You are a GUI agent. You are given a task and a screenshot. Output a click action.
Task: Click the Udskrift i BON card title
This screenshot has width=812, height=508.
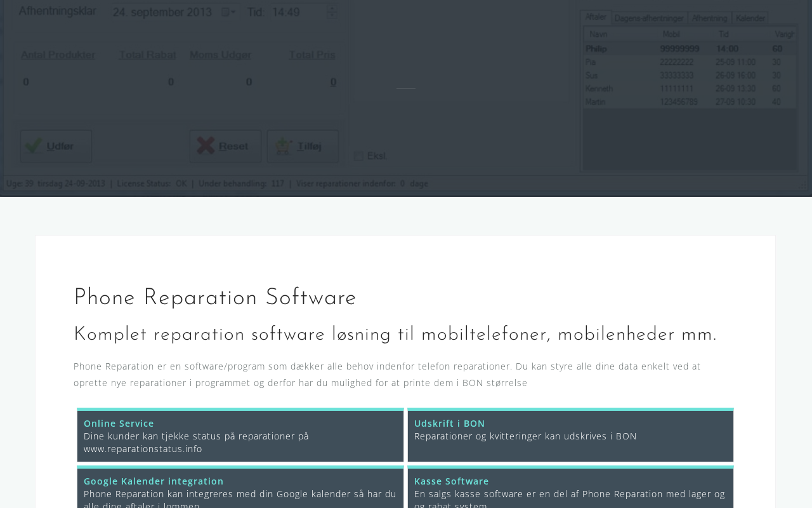click(450, 424)
